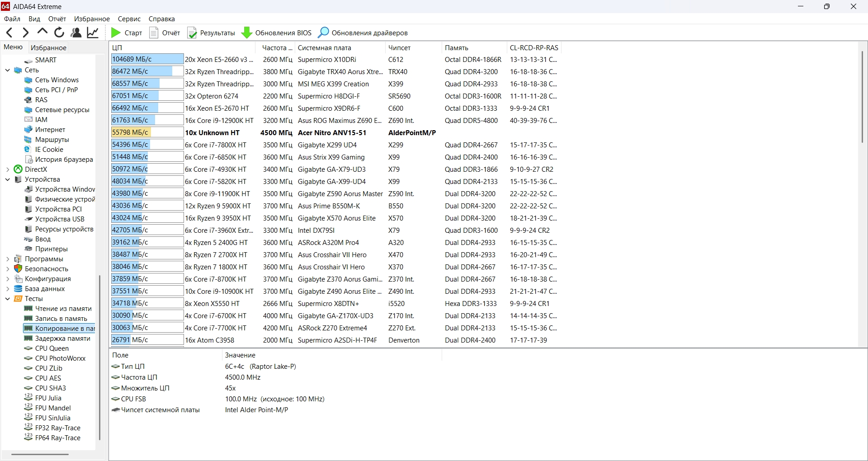Sort by the ЦП column header
868x461 pixels.
click(183, 47)
